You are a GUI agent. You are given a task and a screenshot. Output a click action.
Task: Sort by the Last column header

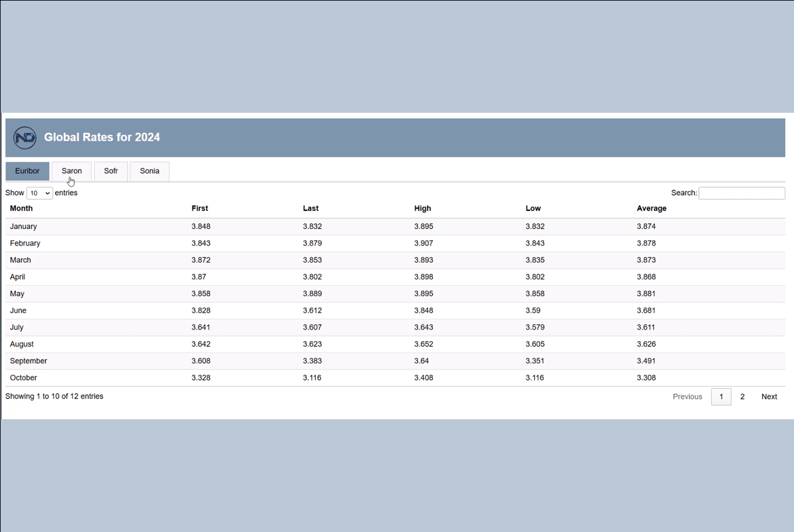(x=310, y=208)
